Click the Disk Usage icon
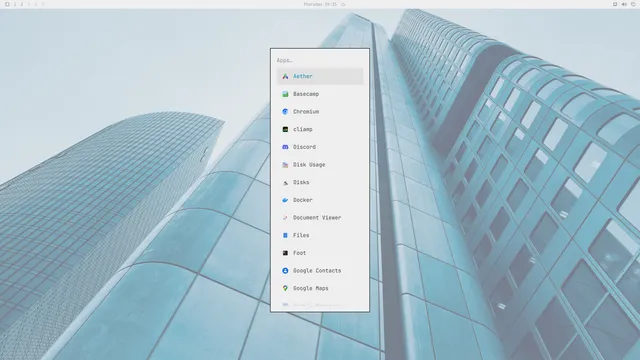Image resolution: width=640 pixels, height=360 pixels. click(285, 164)
